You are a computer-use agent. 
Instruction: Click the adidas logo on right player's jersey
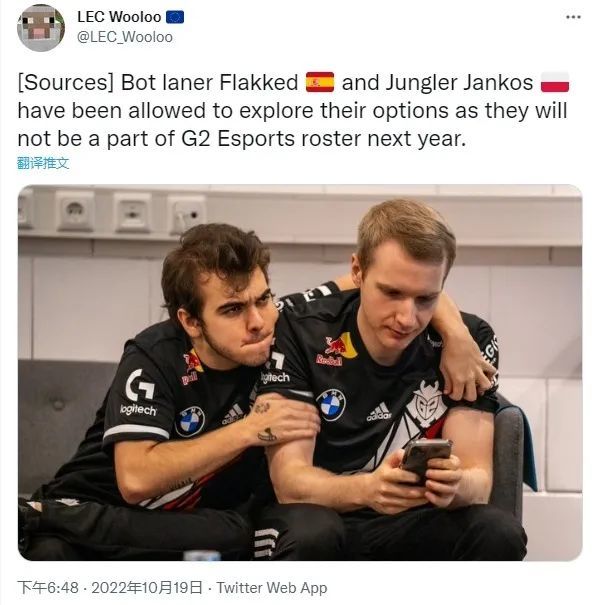pos(379,412)
